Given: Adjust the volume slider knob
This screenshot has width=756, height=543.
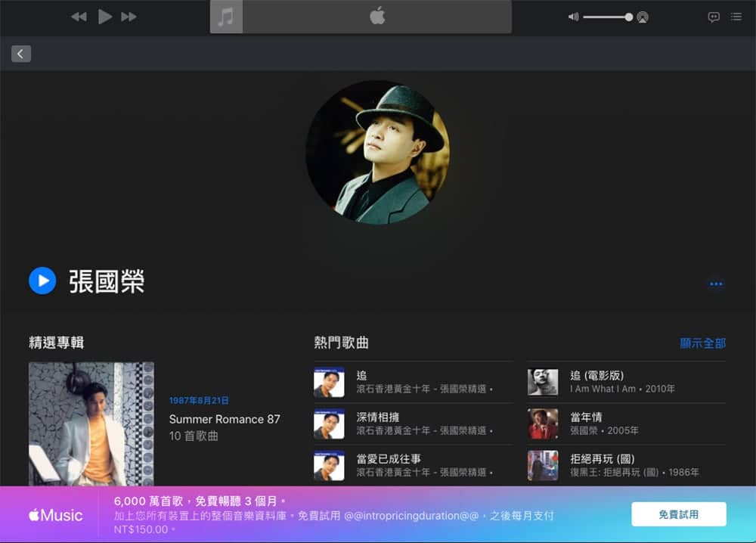Looking at the screenshot, I should [x=628, y=17].
